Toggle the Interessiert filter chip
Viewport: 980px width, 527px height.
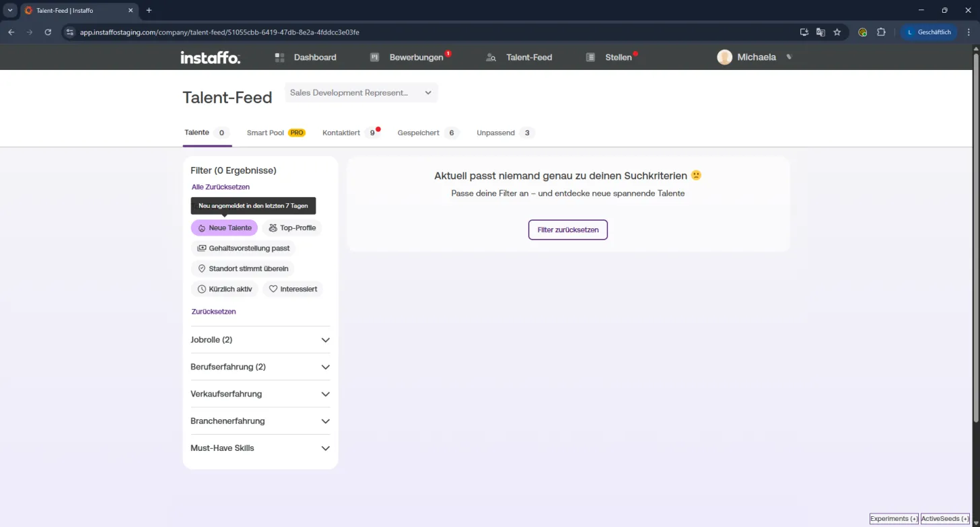coord(293,289)
